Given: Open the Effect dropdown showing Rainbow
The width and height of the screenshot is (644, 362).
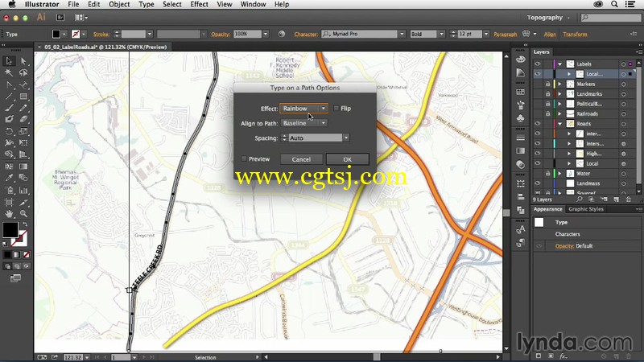Looking at the screenshot, I should click(303, 109).
